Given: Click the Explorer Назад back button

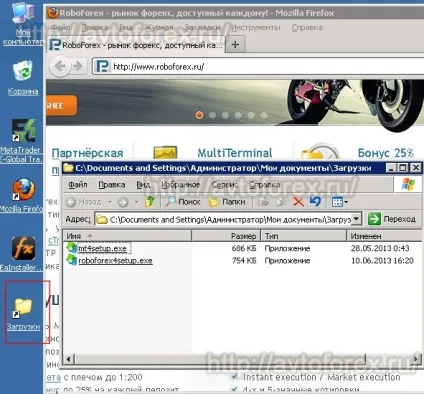Looking at the screenshot, I should [x=83, y=202].
